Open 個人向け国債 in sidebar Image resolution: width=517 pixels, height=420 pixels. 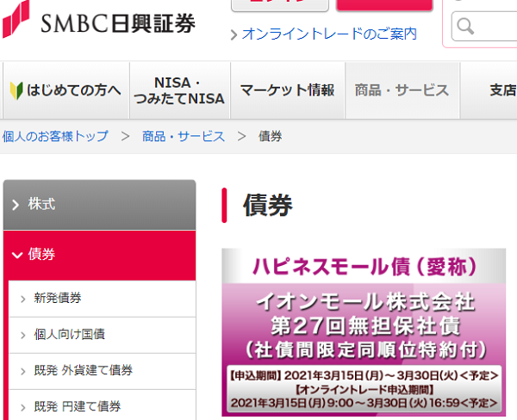(x=102, y=335)
